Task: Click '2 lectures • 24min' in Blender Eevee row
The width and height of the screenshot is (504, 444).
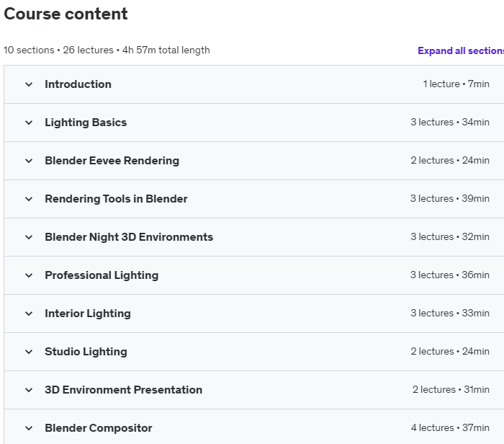Action: (x=450, y=160)
